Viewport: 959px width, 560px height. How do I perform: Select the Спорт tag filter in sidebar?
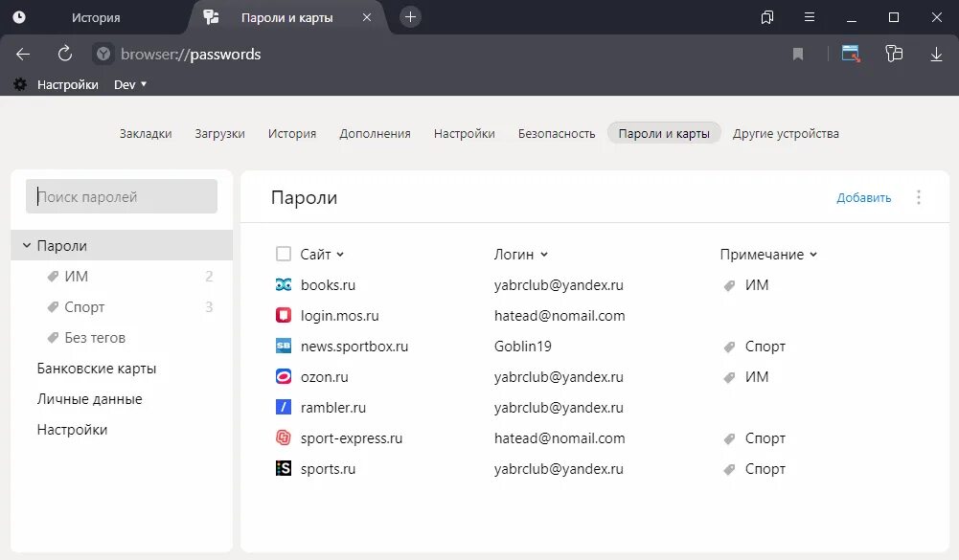pos(84,307)
